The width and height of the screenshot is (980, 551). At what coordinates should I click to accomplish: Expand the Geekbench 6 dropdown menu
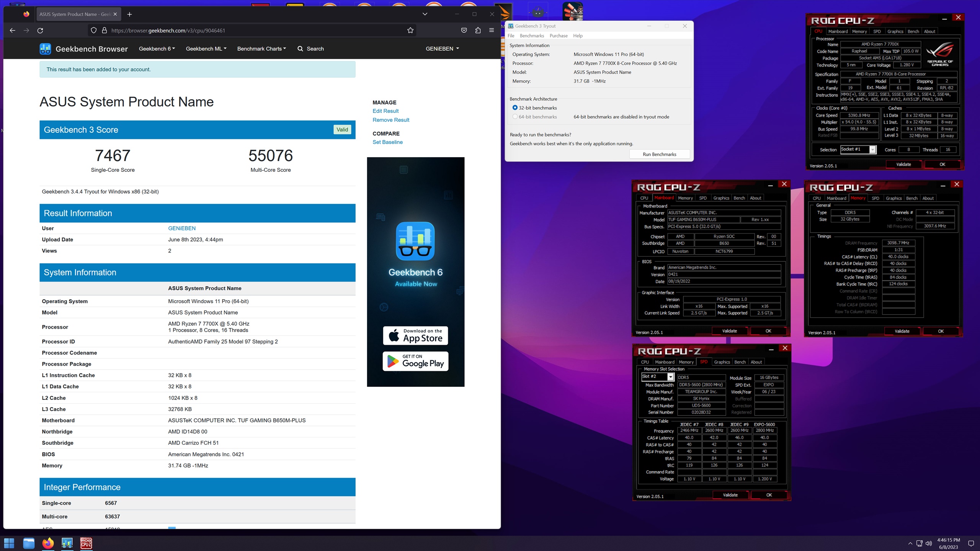click(x=157, y=49)
